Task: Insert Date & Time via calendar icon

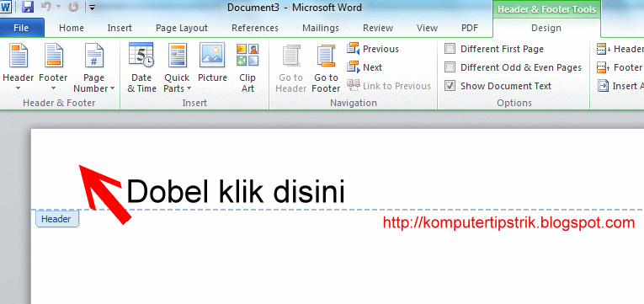Action: click(141, 55)
